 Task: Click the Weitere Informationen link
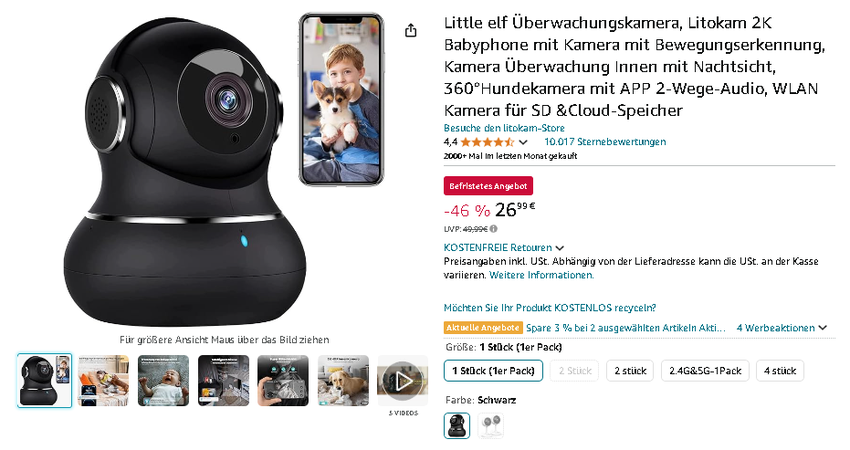542,275
